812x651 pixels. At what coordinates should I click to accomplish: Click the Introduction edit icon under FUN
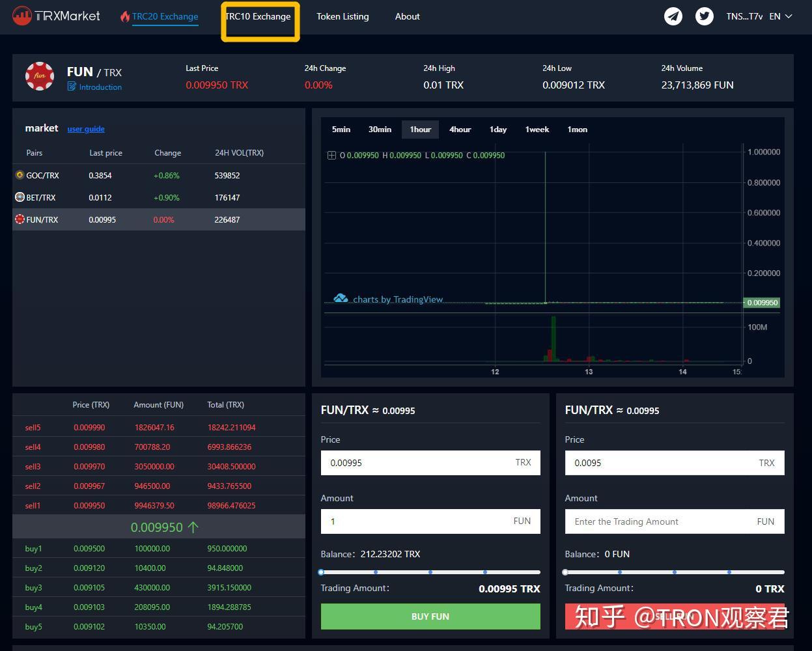(x=72, y=87)
